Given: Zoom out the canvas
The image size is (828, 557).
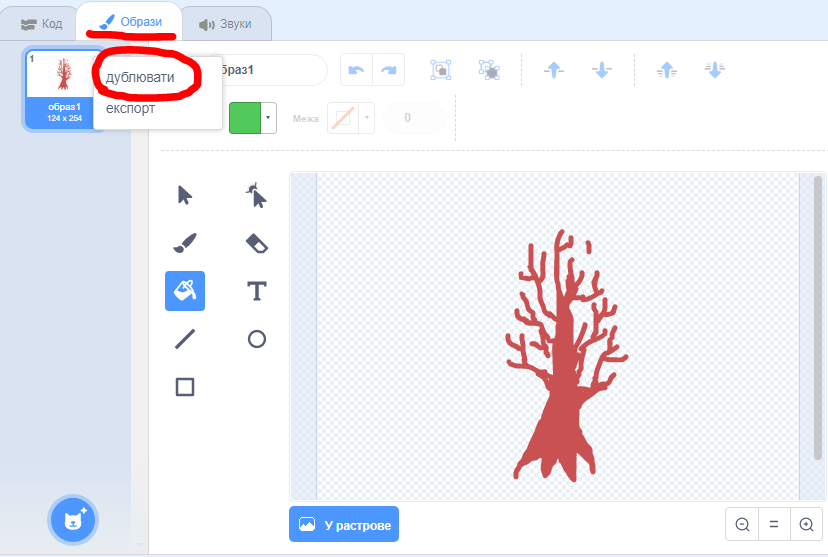Looking at the screenshot, I should tap(742, 524).
